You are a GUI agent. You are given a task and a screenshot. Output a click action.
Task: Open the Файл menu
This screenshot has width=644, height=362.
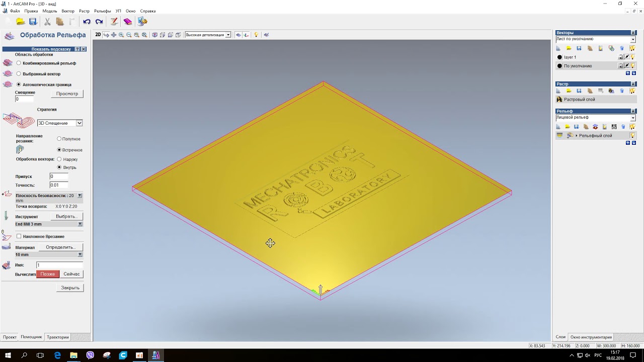point(15,11)
